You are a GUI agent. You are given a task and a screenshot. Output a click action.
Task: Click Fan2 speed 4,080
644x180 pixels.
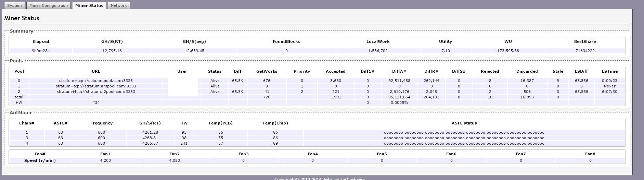(x=174, y=160)
